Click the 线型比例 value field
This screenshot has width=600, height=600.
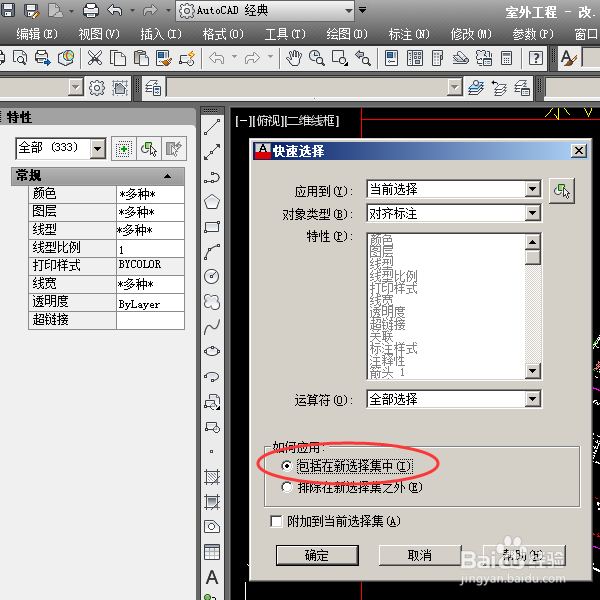pyautogui.click(x=150, y=249)
